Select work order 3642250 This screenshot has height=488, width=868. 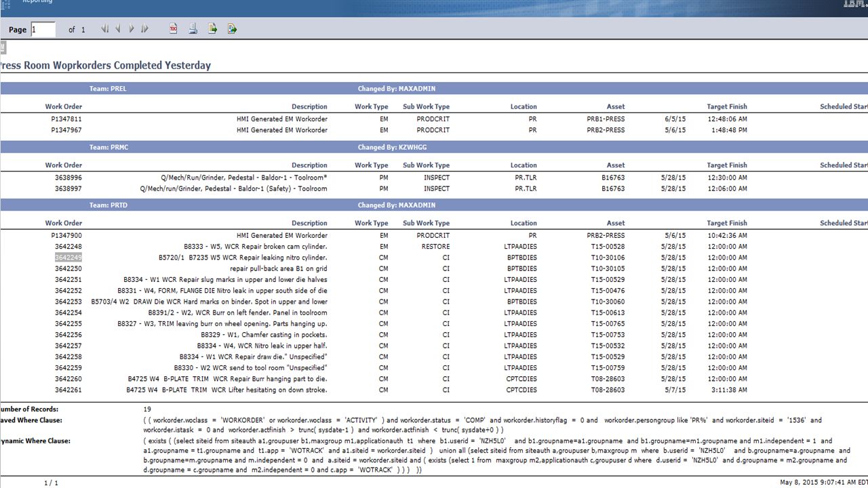(x=68, y=268)
